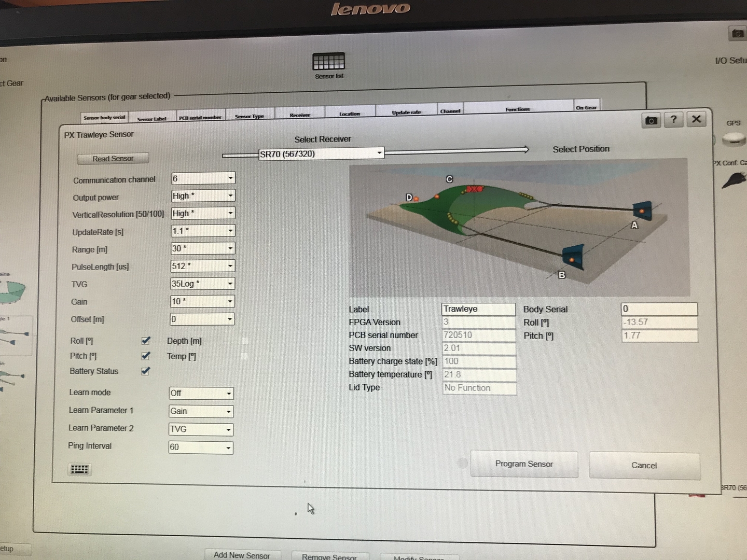Open the Learn mode dropdown

[228, 394]
